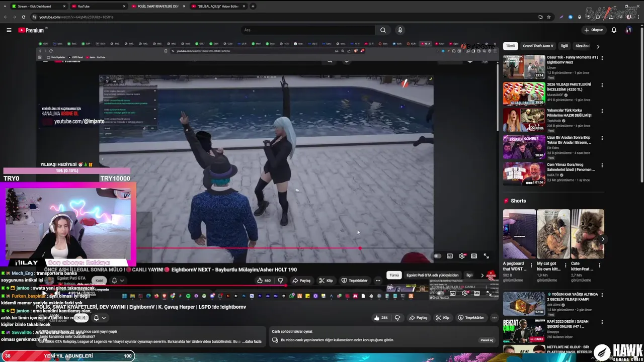Select the İlgili filter chip in sidebar

(x=565, y=46)
